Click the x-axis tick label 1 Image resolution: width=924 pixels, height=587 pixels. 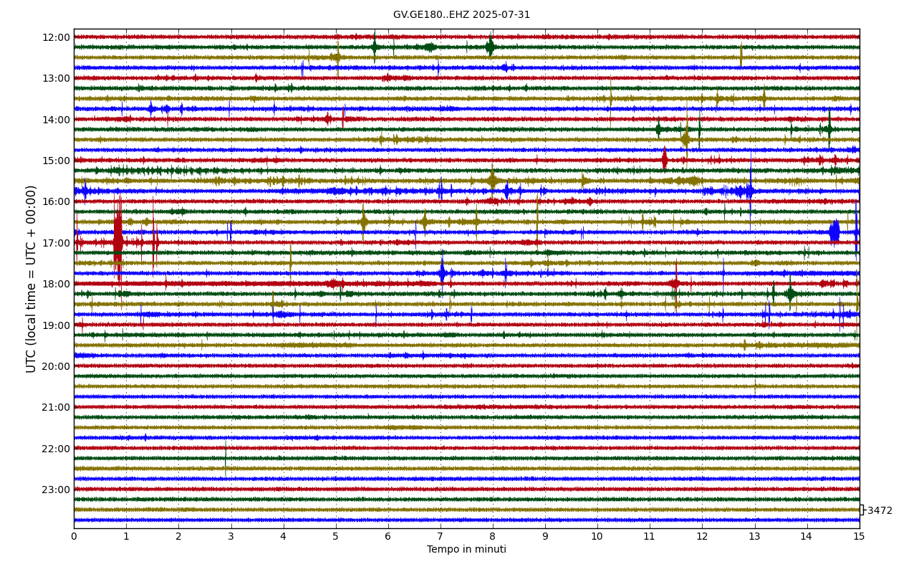126,536
